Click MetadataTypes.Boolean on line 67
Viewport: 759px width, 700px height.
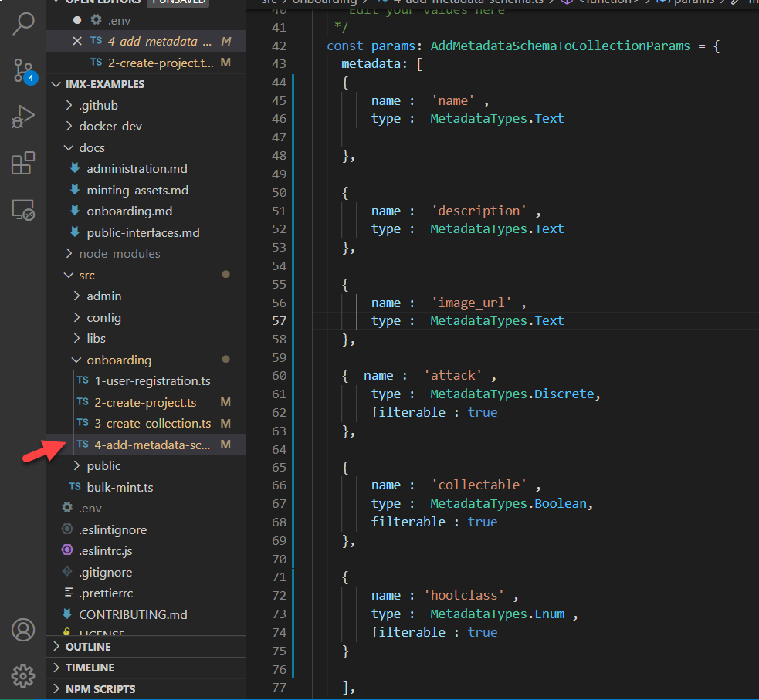509,504
